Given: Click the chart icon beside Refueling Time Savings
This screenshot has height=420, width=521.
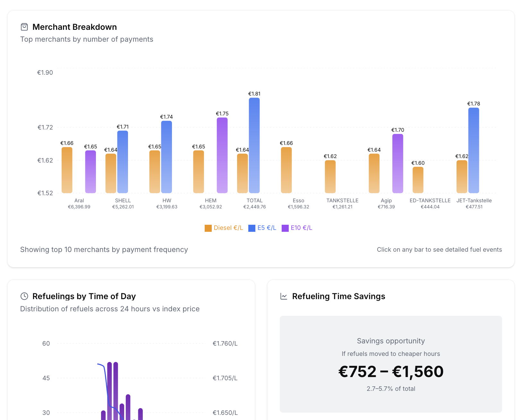Looking at the screenshot, I should (x=284, y=296).
